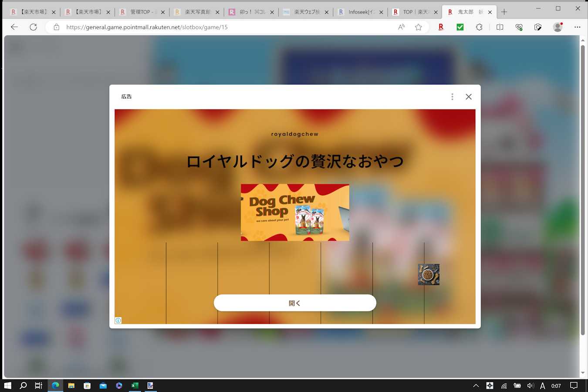This screenshot has height=392, width=588.
Task: Open Edge Settings and more menu
Action: [x=577, y=27]
